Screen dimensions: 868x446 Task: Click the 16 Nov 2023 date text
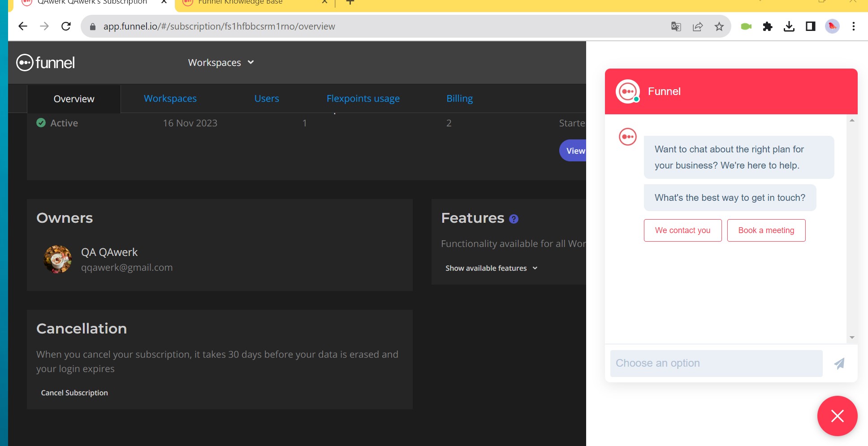pos(190,123)
